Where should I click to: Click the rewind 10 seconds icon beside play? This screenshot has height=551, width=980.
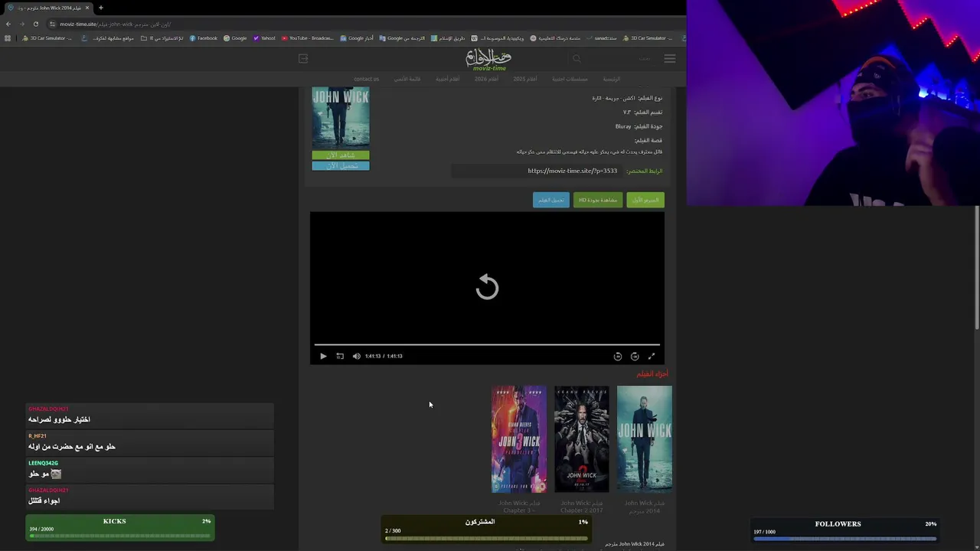click(x=340, y=356)
